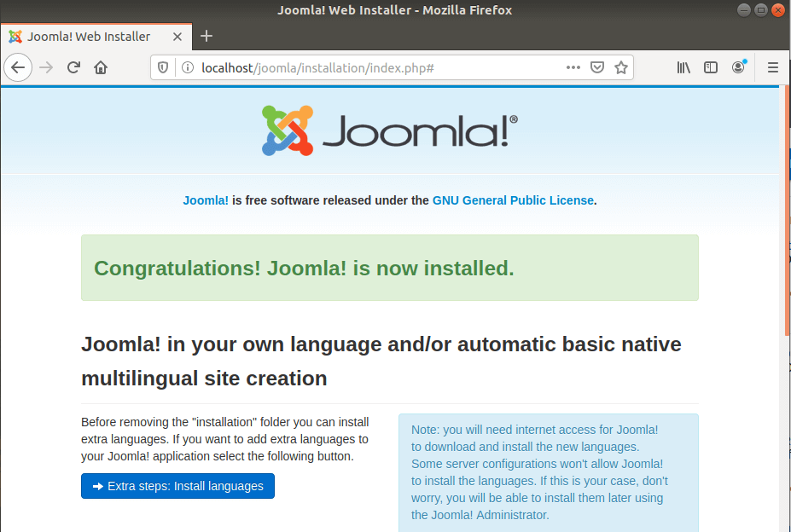Viewport: 791px width, 532px height.
Task: Open the Firefox hamburger menu
Action: point(773,67)
